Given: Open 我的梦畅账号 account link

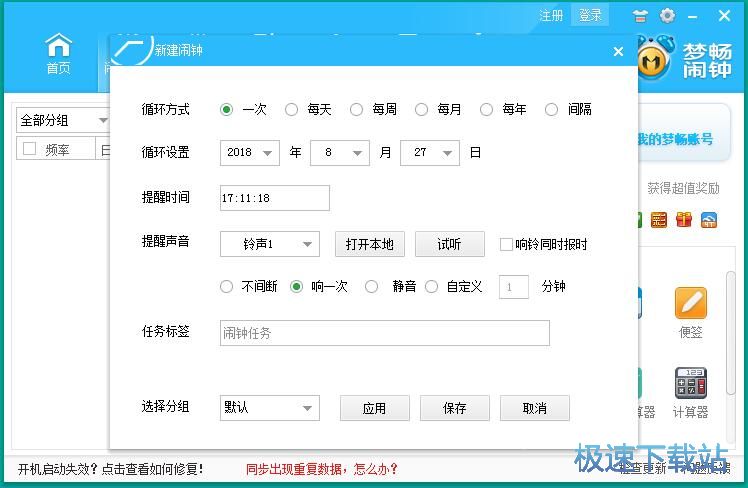Looking at the screenshot, I should click(x=675, y=139).
